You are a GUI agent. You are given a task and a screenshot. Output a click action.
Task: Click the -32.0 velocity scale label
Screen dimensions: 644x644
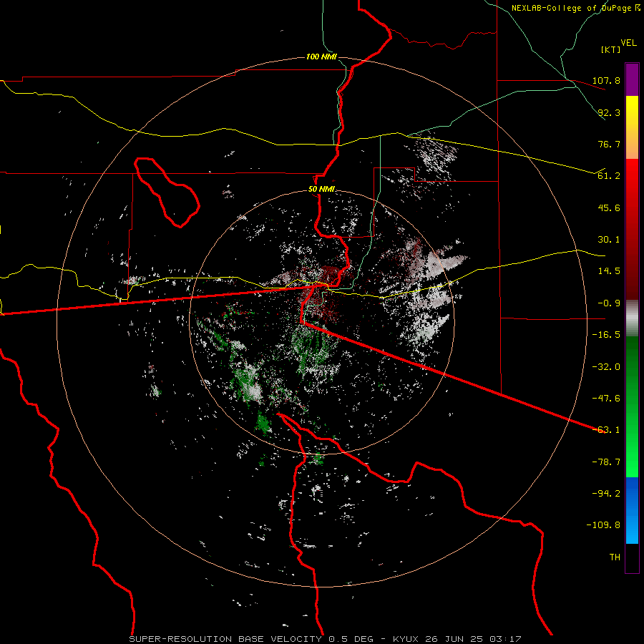(x=606, y=367)
